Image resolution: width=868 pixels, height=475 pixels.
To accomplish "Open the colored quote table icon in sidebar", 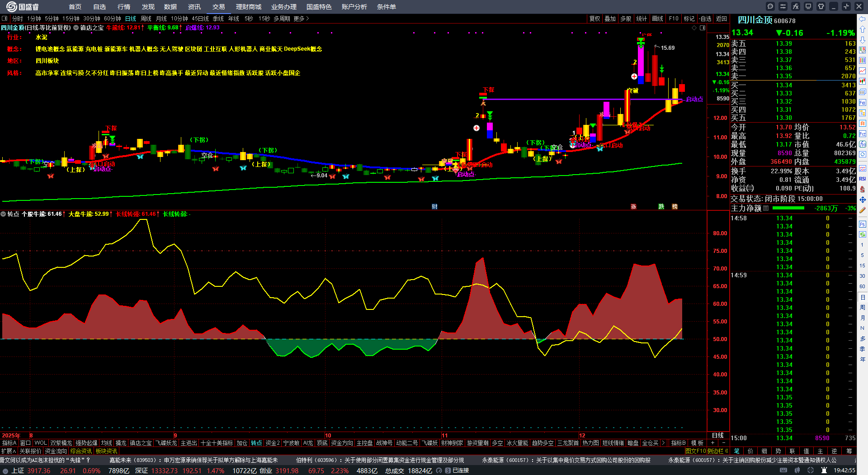I will 863,61.
